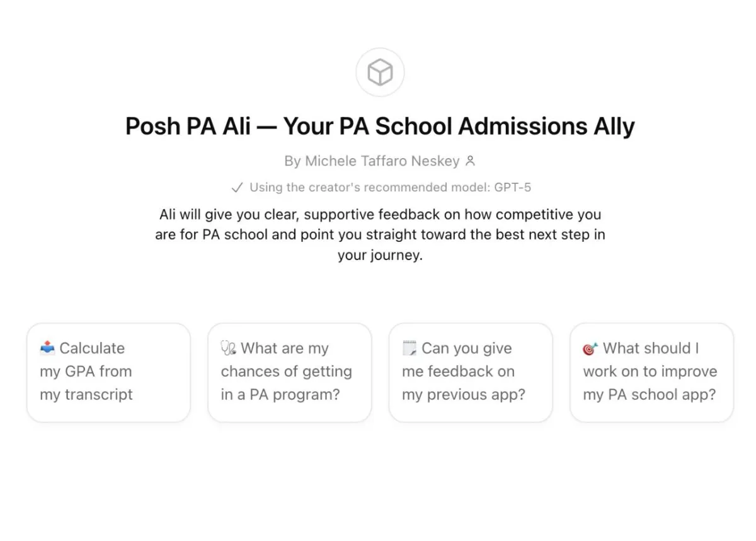The width and height of the screenshot is (756, 541).
Task: Click the notepad emoji on feedback card
Action: [x=409, y=348]
